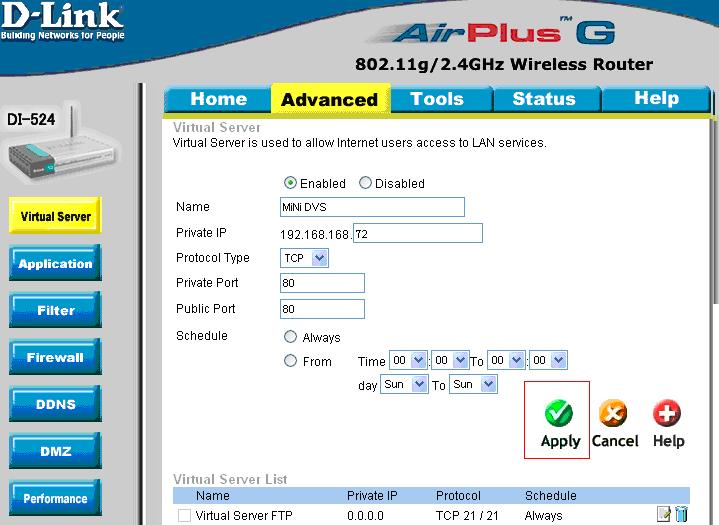Choose the From schedule option
The height and width of the screenshot is (525, 719).
coord(290,361)
